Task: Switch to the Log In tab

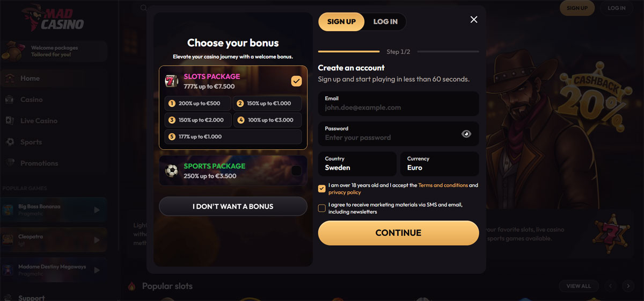Action: (385, 21)
